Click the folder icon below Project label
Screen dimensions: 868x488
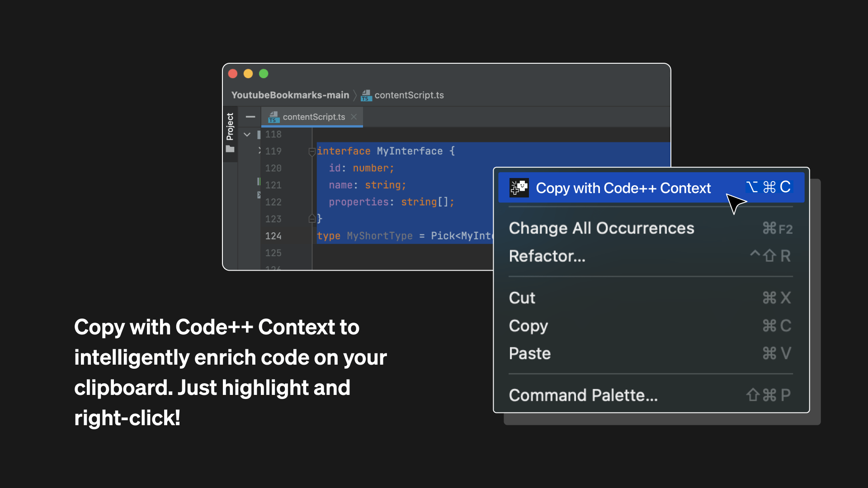tap(230, 149)
